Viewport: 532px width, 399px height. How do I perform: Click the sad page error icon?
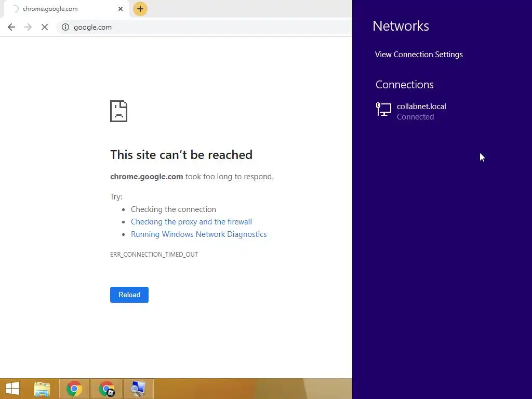pos(119,111)
